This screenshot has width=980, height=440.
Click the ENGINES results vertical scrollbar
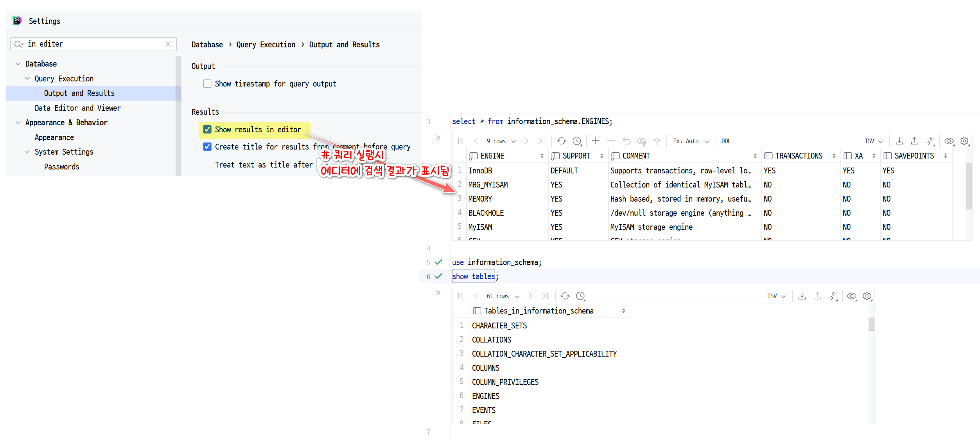968,186
